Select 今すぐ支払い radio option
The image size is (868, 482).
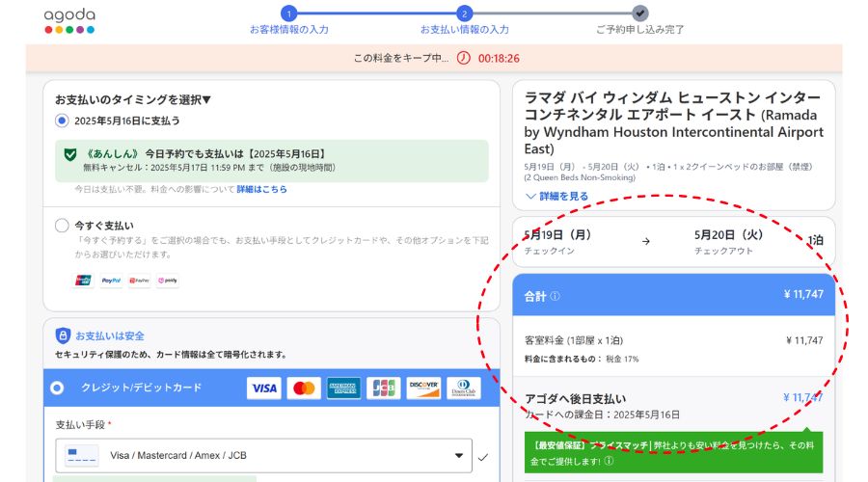tap(62, 226)
